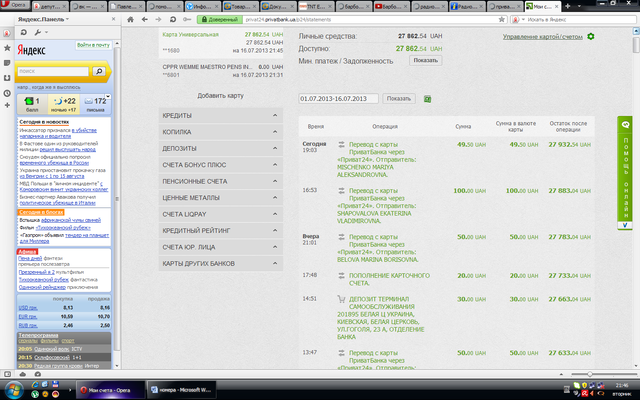640x400 pixels.
Task: Expand the СЧЕТА LIQPAY section
Action: click(x=220, y=214)
